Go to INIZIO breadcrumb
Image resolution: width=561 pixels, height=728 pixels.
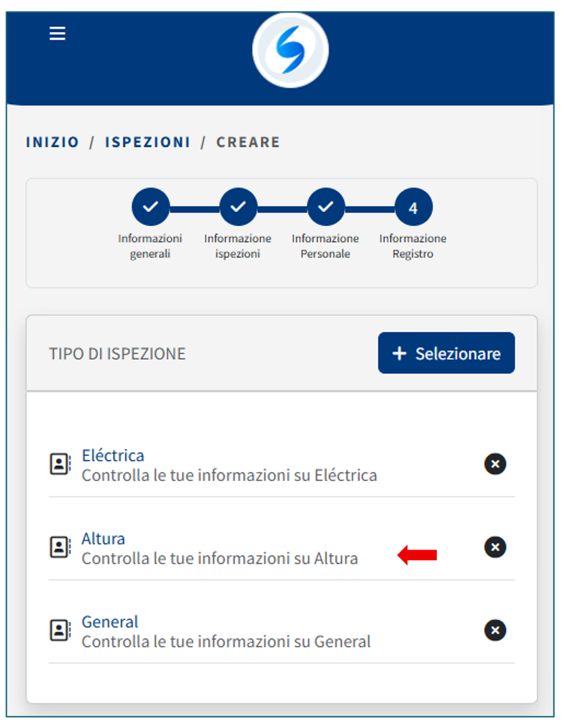52,142
